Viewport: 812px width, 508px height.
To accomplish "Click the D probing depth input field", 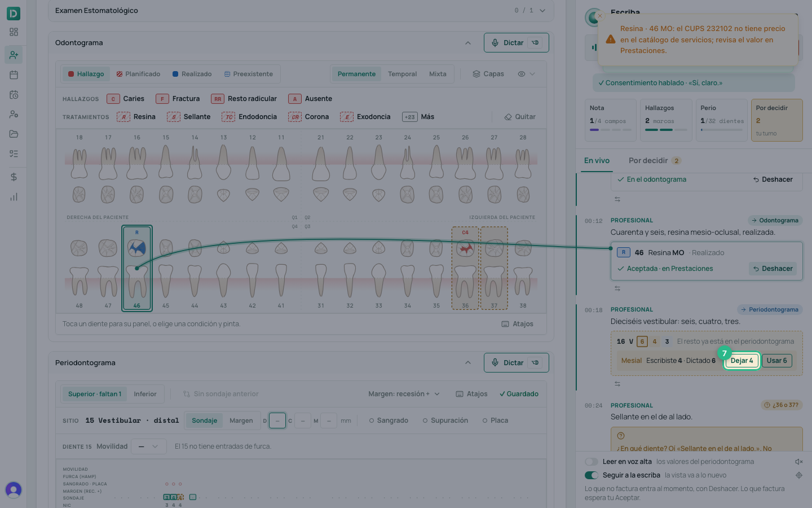I will [x=277, y=421].
